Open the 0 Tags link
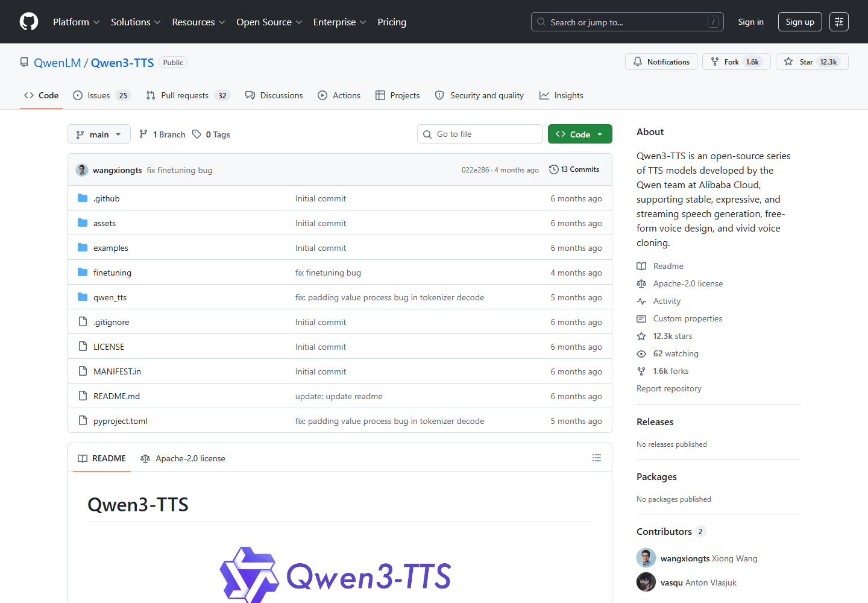 pos(211,134)
